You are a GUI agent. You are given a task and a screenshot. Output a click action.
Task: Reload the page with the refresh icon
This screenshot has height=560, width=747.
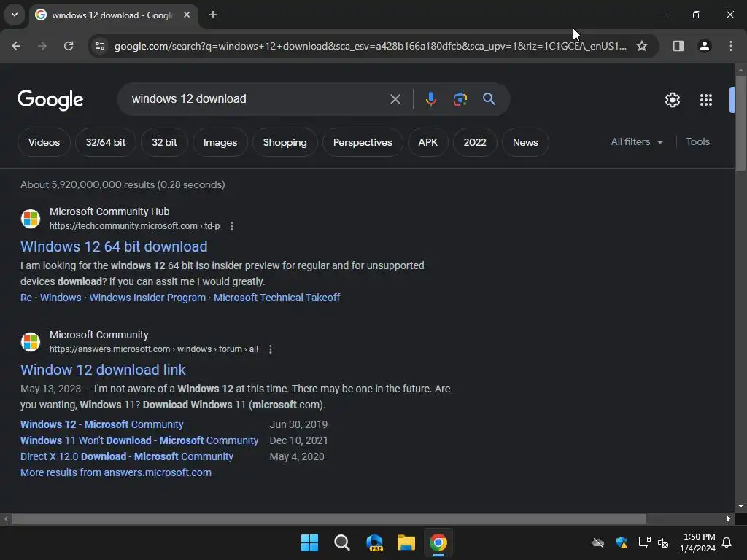[69, 46]
